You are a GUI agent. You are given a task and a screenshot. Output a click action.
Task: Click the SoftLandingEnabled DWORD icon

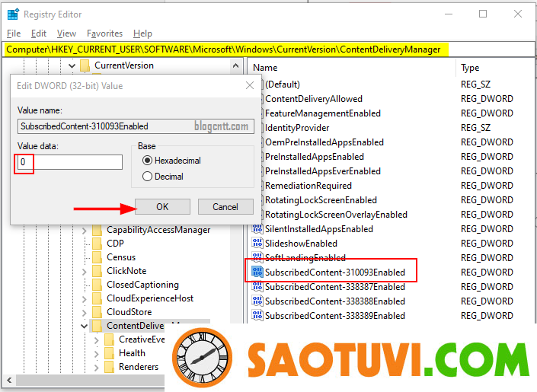pyautogui.click(x=257, y=257)
